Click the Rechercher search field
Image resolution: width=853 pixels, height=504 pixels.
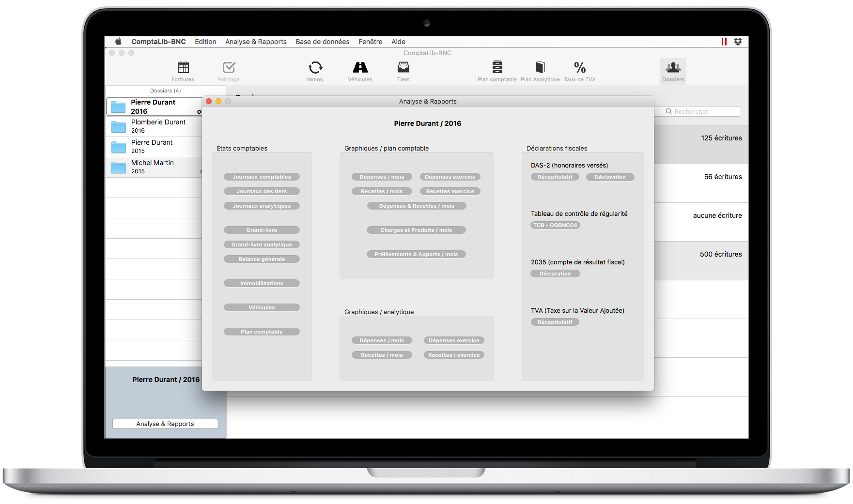[701, 111]
